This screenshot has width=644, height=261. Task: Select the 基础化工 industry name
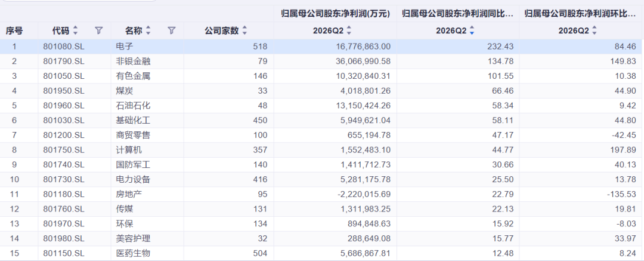(x=134, y=121)
